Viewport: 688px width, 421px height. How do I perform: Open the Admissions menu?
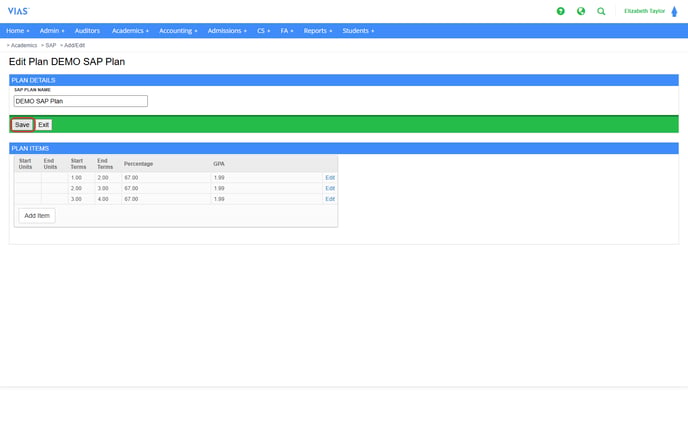point(227,31)
